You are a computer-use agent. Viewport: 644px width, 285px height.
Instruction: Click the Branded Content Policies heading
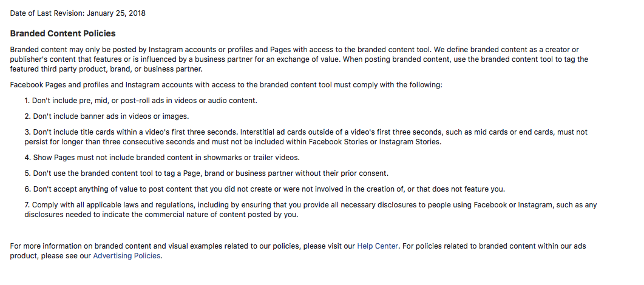(x=63, y=33)
